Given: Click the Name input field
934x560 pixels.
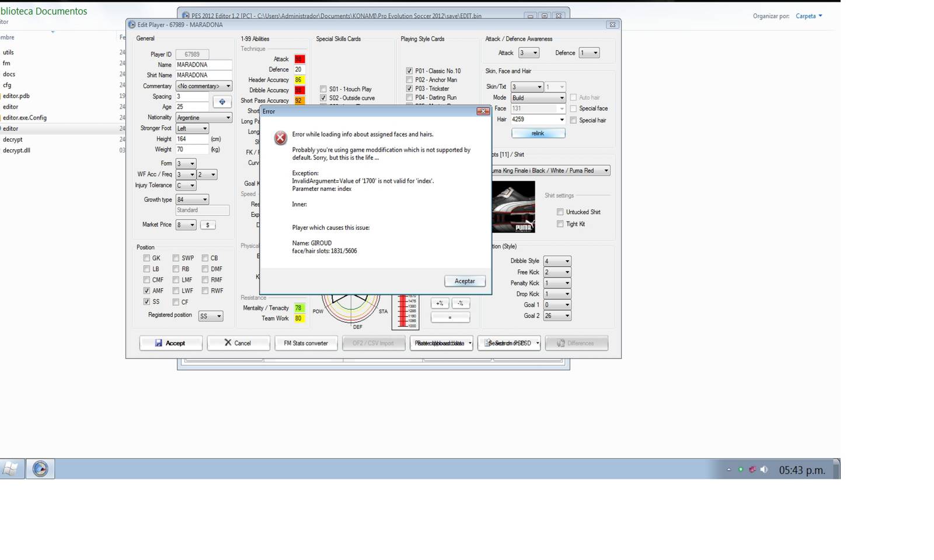Looking at the screenshot, I should (204, 65).
